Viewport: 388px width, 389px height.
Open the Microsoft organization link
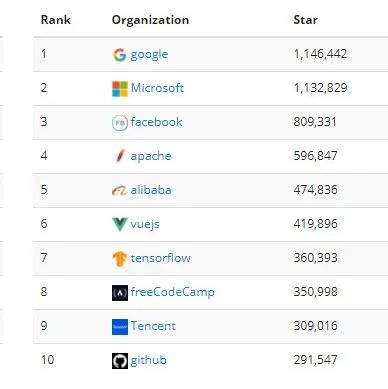tap(157, 88)
